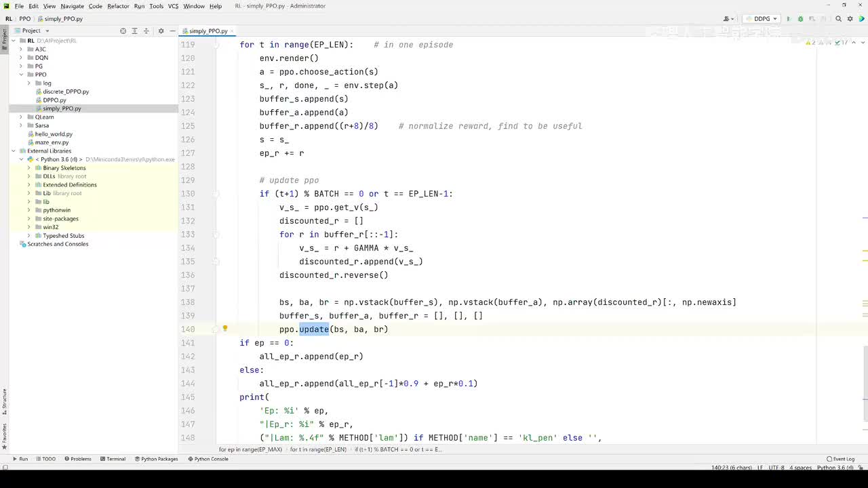Click 'for t in range(EP_LEN)' breadcrumb

(x=318, y=449)
